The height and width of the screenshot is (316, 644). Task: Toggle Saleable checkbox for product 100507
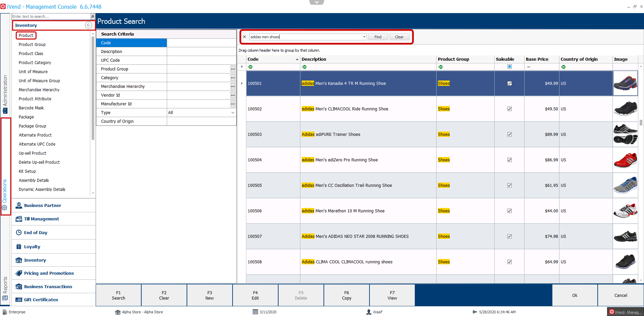point(509,236)
